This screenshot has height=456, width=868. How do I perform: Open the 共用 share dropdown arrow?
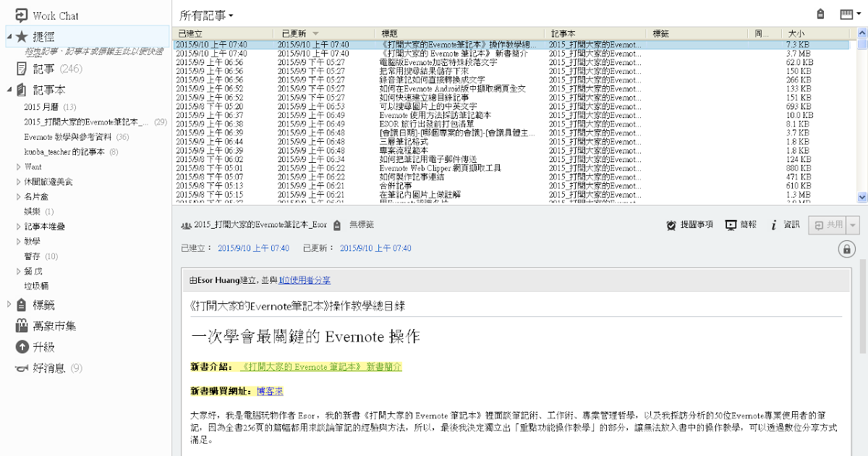pyautogui.click(x=854, y=225)
